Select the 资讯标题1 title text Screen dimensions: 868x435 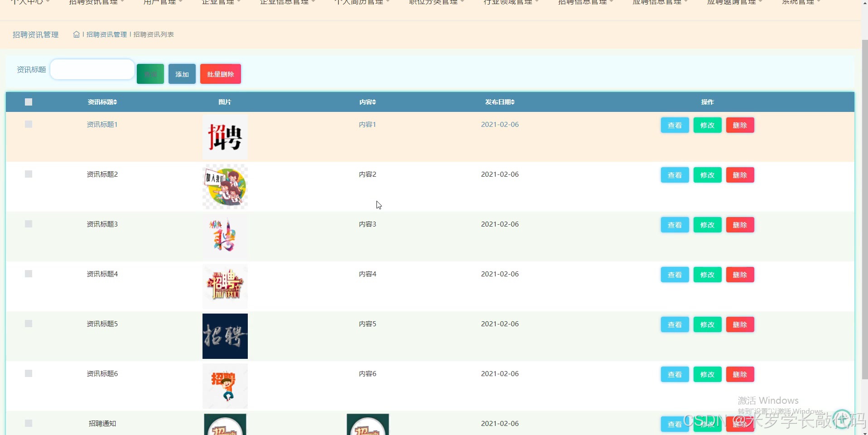pos(102,124)
